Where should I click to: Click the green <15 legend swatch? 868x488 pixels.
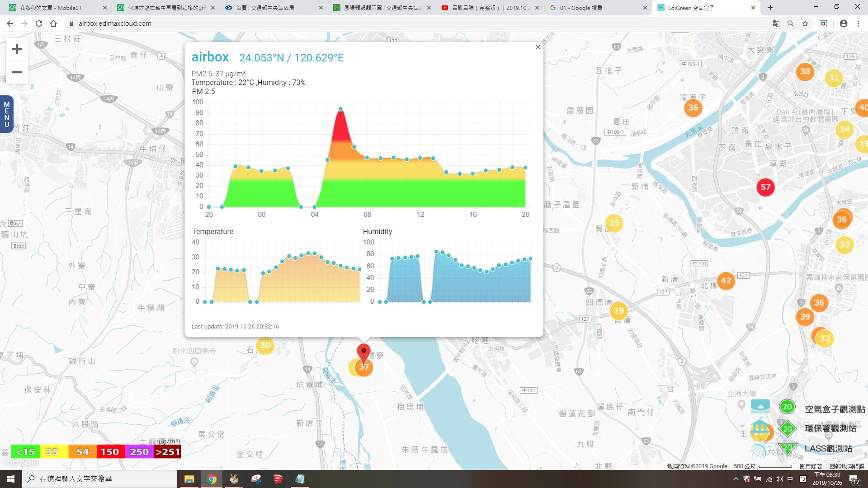25,451
